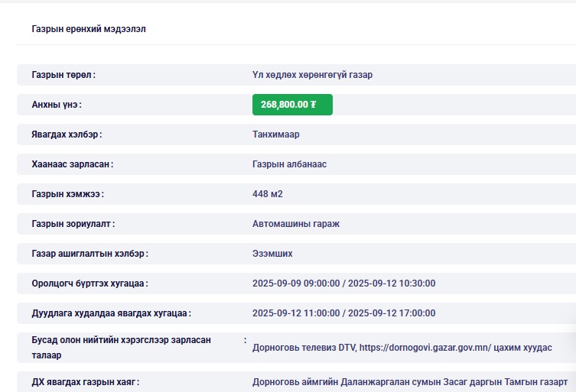Click the Анхны үнэ label
The image size is (576, 392).
57,105
